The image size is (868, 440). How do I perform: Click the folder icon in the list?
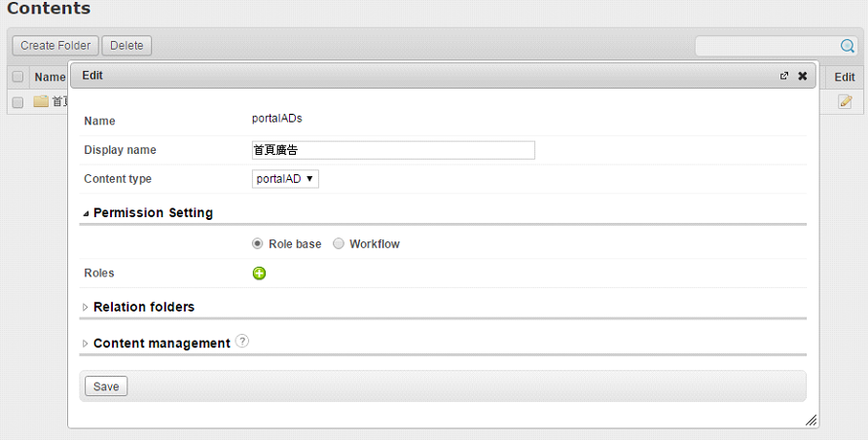tap(41, 101)
